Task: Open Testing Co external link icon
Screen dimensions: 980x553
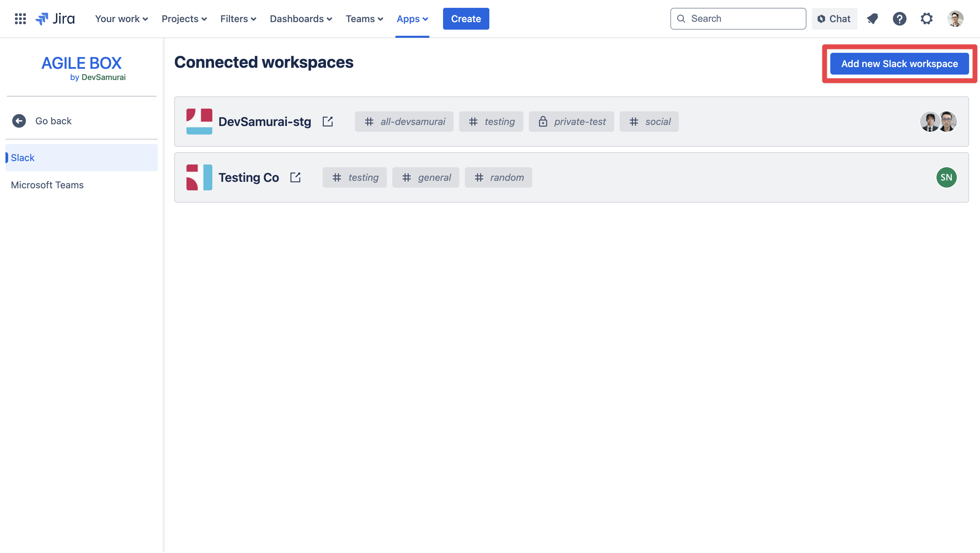Action: coord(295,177)
